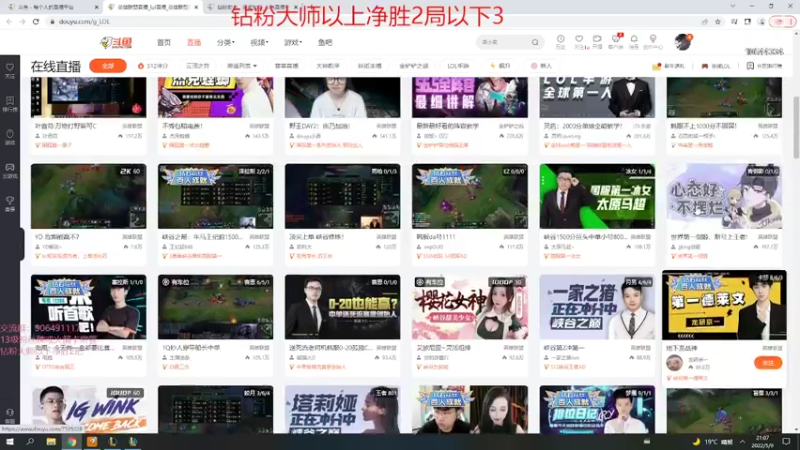Open the watch history clock icon

(x=560, y=41)
